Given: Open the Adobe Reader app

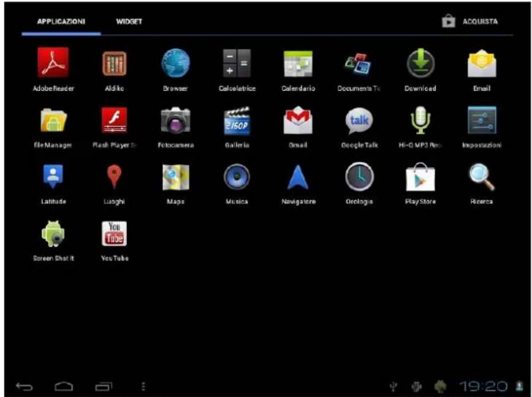Looking at the screenshot, I should 53,64.
